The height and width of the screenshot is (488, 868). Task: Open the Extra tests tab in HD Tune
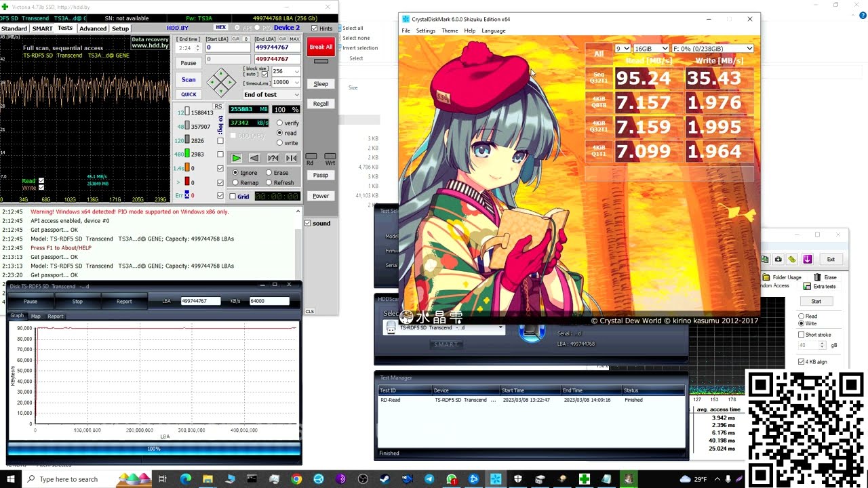pos(819,286)
